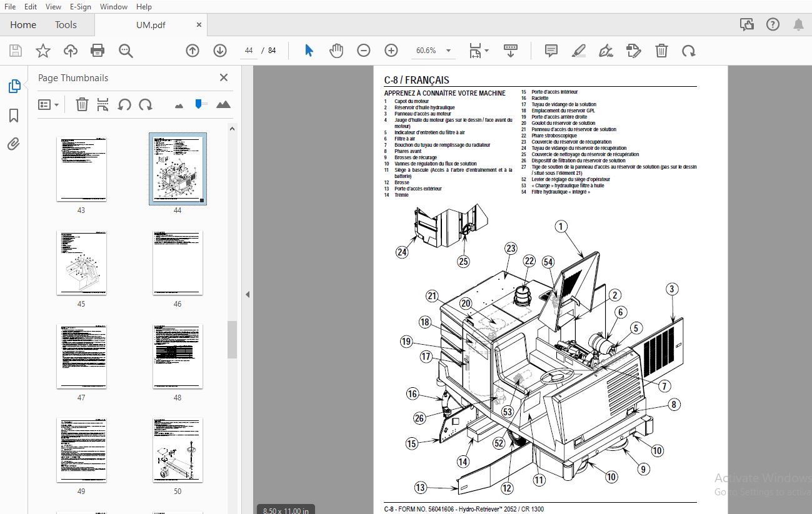The width and height of the screenshot is (812, 514).
Task: Go to next page arrow
Action: point(219,51)
